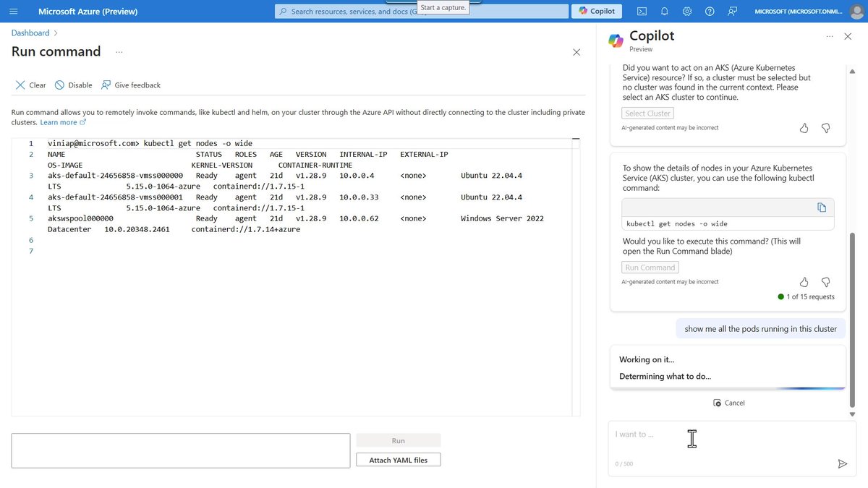Click the Attach YAML files button

pos(398,459)
